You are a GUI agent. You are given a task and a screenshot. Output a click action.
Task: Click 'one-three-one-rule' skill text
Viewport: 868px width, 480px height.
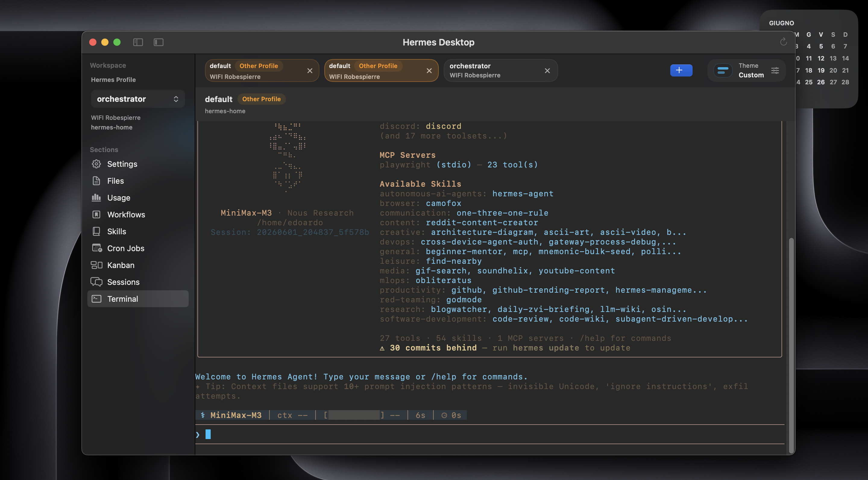[502, 213]
